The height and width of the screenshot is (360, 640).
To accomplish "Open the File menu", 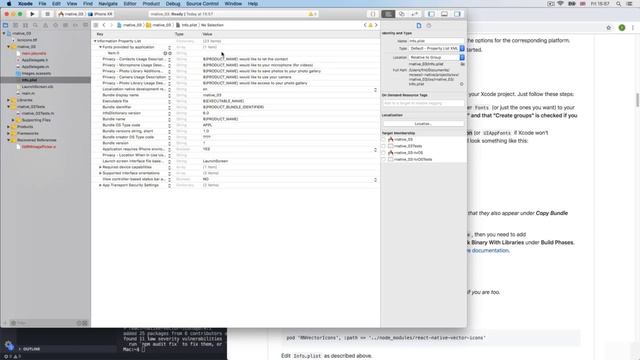I will [42, 4].
